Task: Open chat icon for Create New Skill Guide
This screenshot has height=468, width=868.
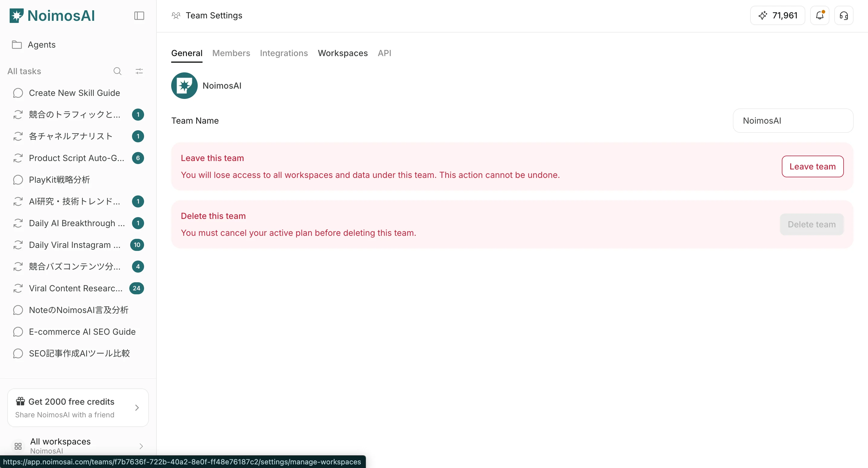Action: [x=18, y=93]
